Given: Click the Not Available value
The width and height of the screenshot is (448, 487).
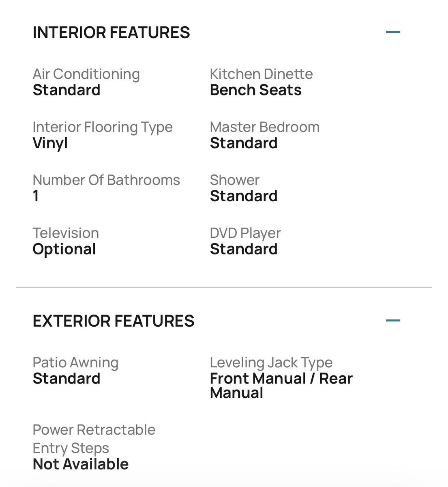Looking at the screenshot, I should [80, 464].
